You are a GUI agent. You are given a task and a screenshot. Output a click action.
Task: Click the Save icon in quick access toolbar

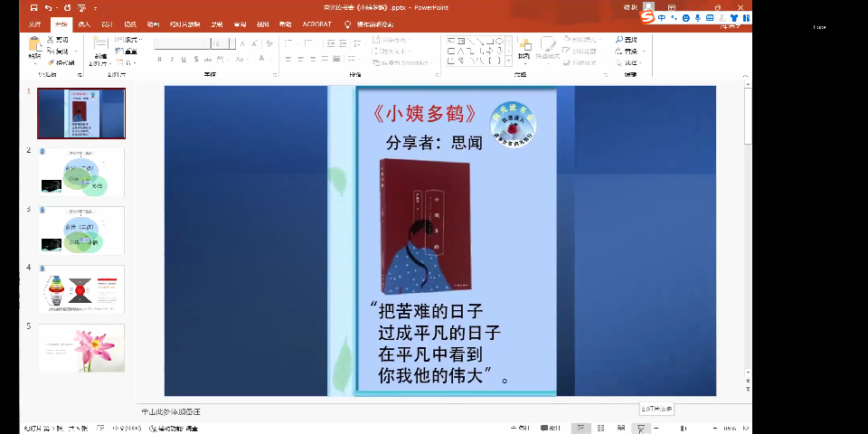33,6
